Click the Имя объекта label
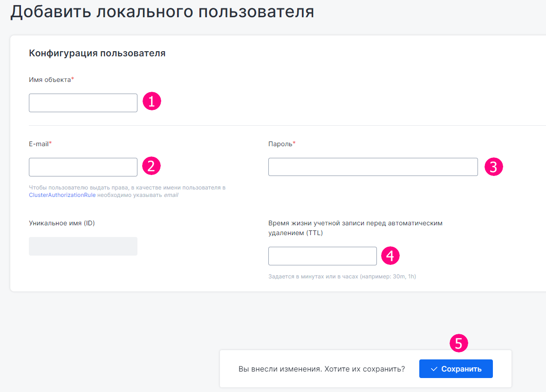This screenshot has width=546, height=392. 51,80
